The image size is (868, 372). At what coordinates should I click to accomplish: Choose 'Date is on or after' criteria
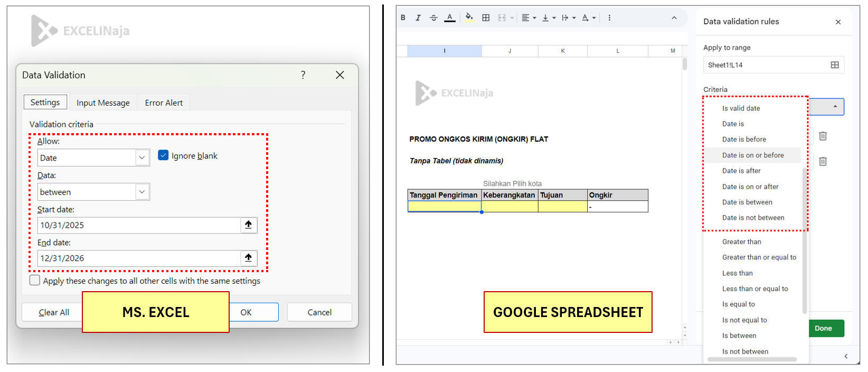[x=750, y=187]
